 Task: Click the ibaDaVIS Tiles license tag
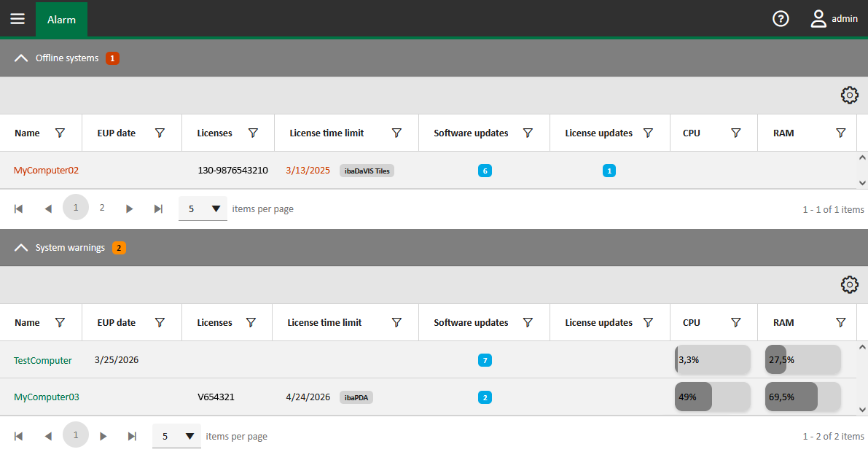point(367,171)
